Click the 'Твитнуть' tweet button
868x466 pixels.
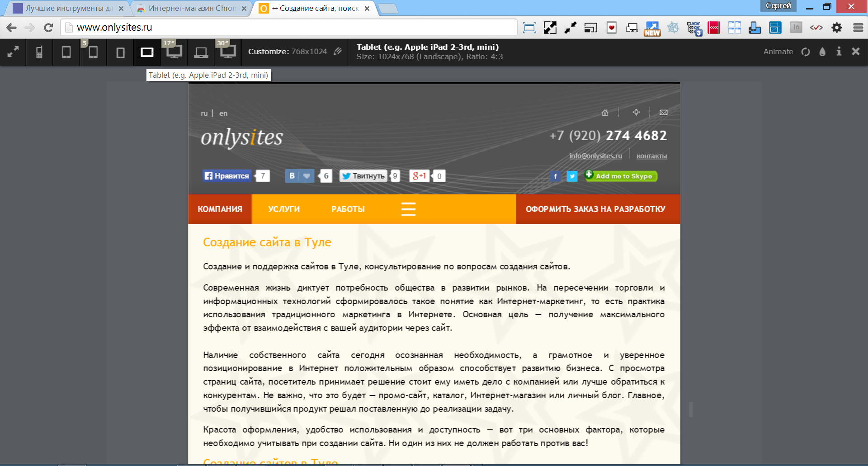[363, 176]
